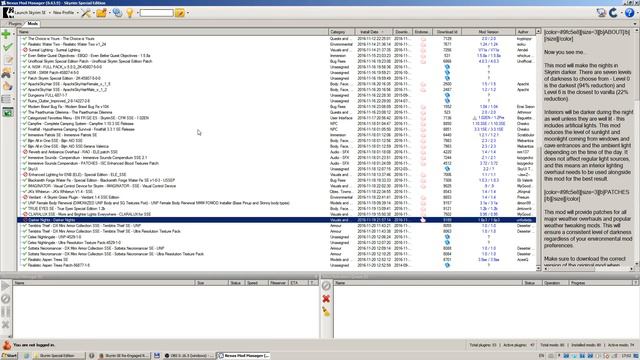Click the monitor icon at top right
The width and height of the screenshot is (640, 360).
coord(601,13)
